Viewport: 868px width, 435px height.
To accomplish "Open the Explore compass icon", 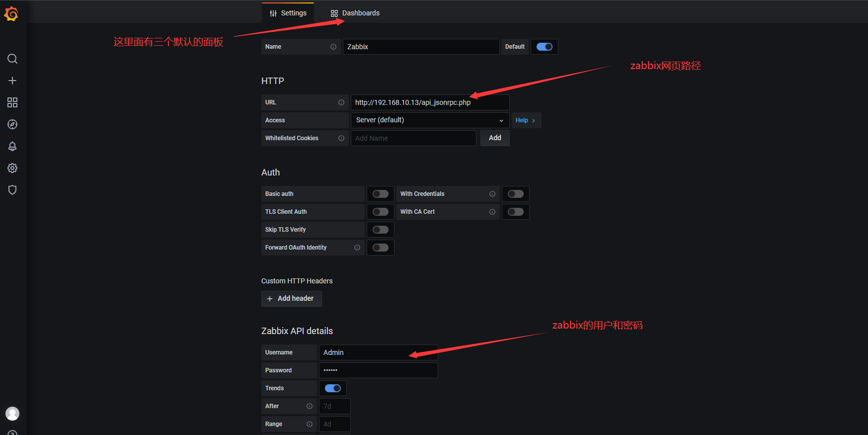I will [x=12, y=124].
